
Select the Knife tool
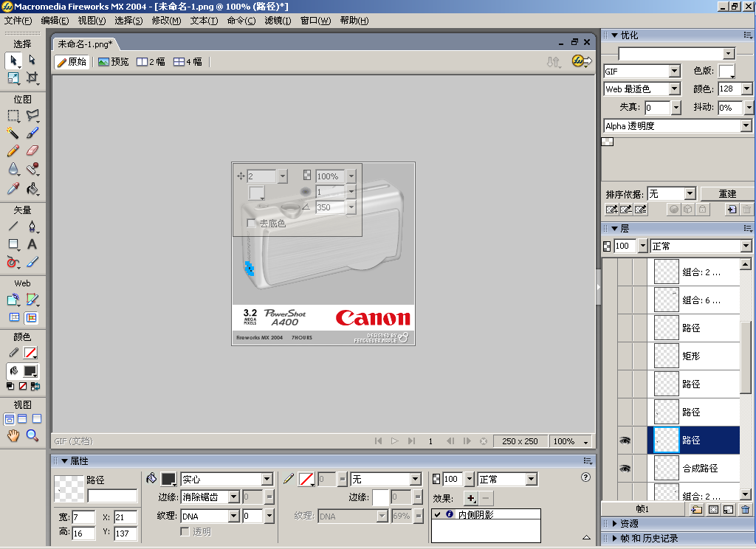pyautogui.click(x=32, y=262)
